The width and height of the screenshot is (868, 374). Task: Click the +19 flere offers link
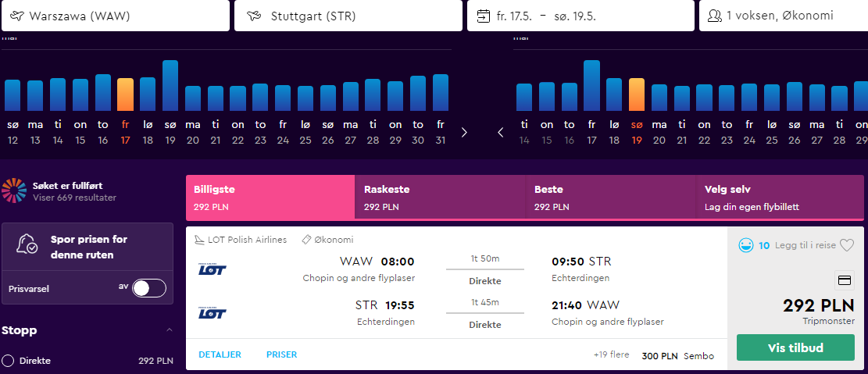coord(611,354)
